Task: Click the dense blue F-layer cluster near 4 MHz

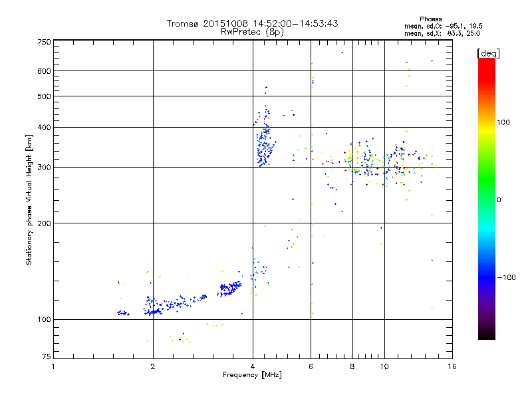Action: coord(265,146)
